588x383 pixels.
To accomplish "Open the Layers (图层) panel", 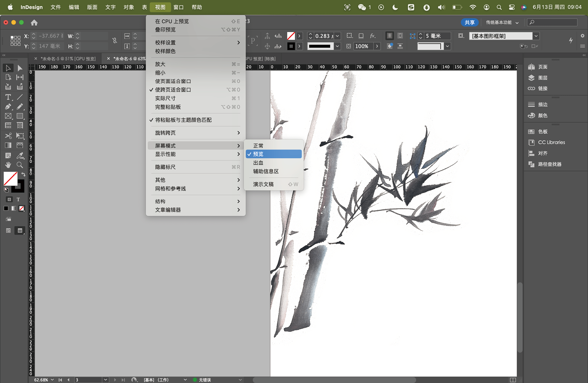I will pos(542,78).
